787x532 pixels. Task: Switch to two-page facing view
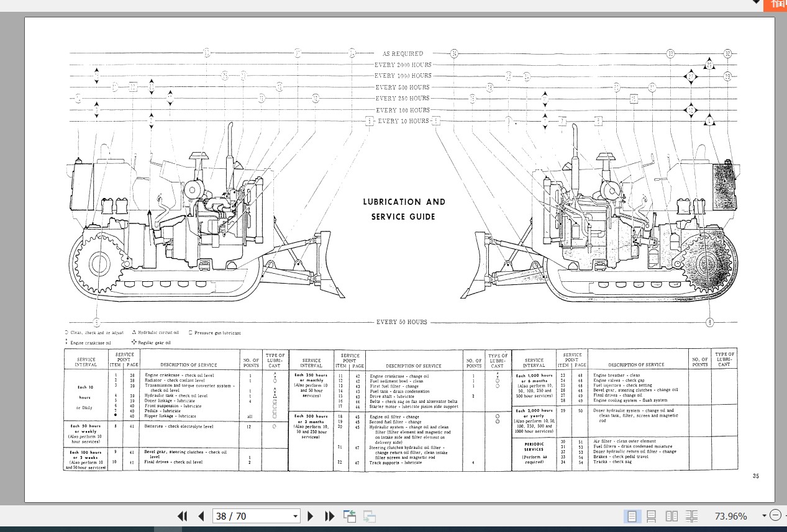point(671,516)
